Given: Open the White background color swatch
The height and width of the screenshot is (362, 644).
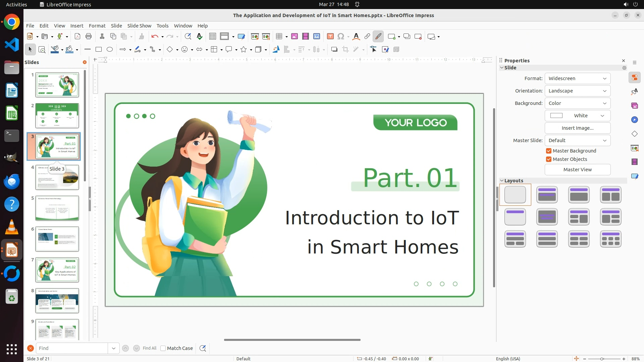Looking at the screenshot, I should tap(577, 116).
